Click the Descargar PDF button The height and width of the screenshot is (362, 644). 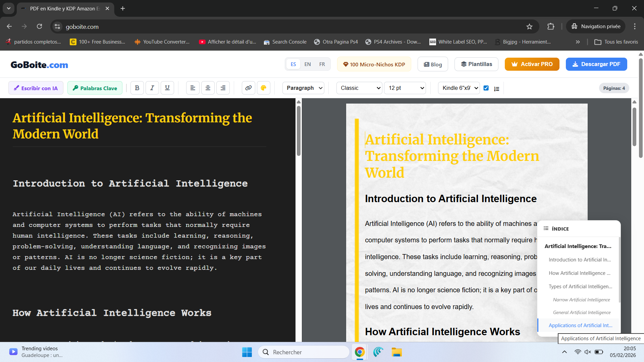click(596, 64)
